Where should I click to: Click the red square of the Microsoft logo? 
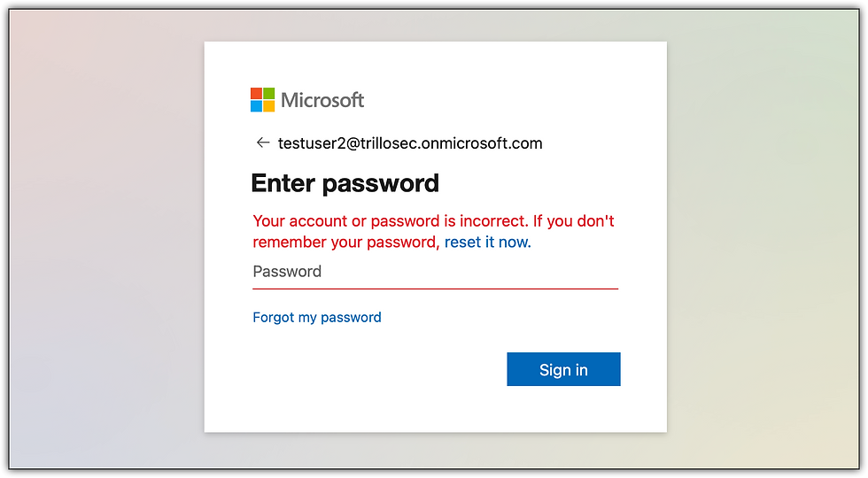[x=256, y=93]
